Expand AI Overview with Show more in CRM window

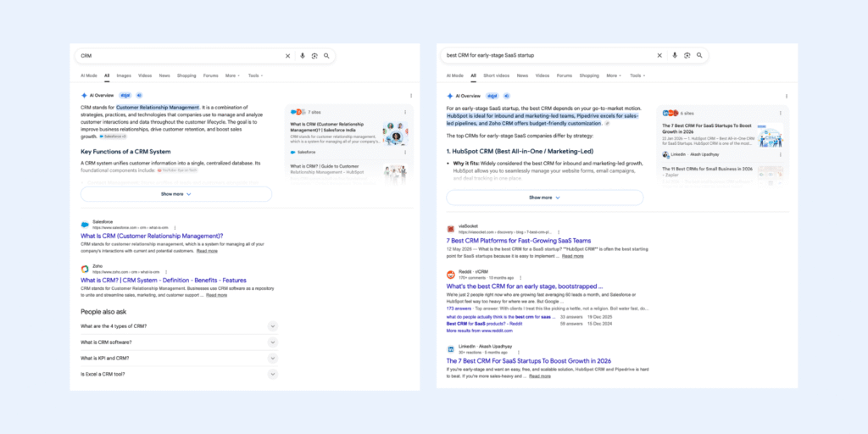point(176,194)
